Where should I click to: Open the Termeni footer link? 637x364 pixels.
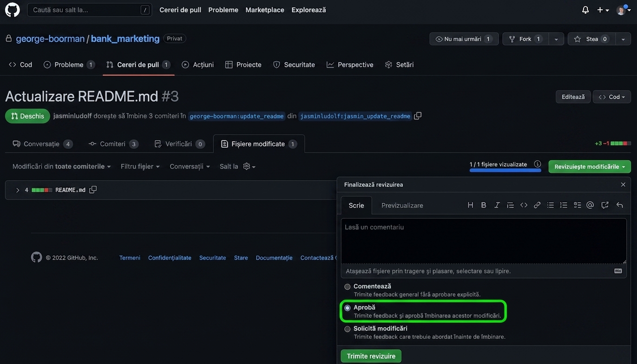tap(130, 258)
